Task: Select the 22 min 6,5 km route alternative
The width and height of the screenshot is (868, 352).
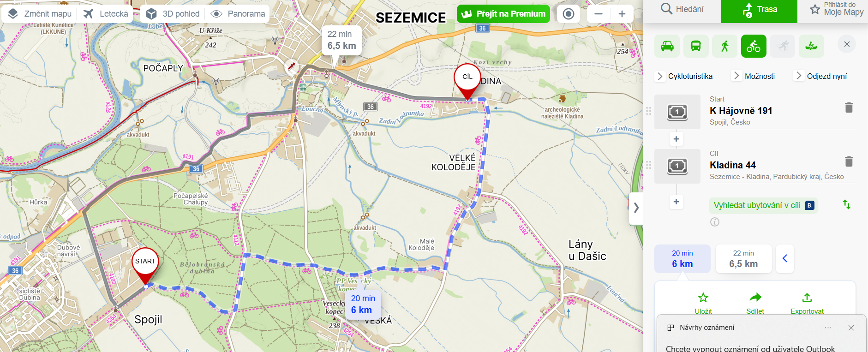Action: pos(743,259)
